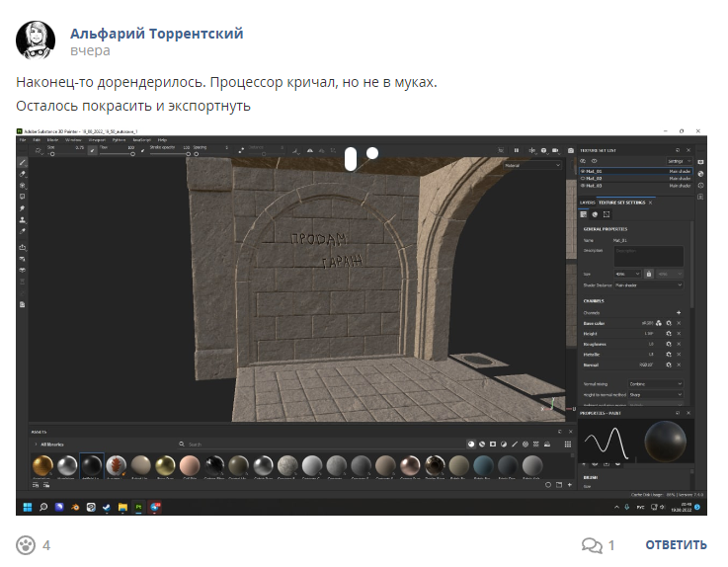Image resolution: width=728 pixels, height=567 pixels.
Task: Open the camera options dropdown in toolbar
Action: pyautogui.click(x=555, y=150)
